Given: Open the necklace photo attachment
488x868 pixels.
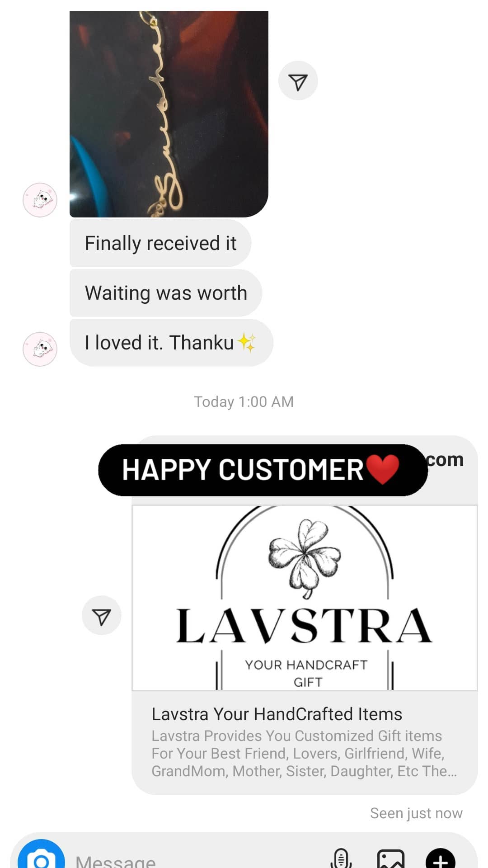Looking at the screenshot, I should pyautogui.click(x=169, y=114).
